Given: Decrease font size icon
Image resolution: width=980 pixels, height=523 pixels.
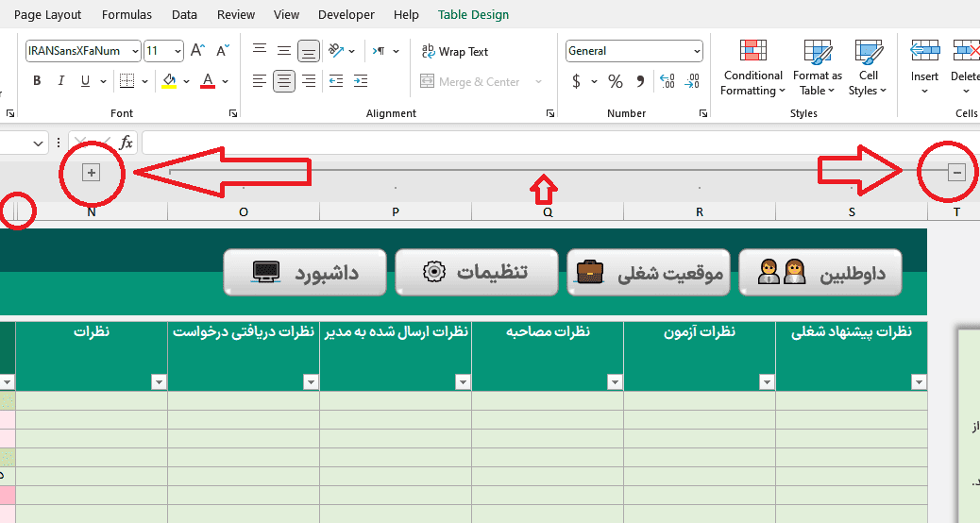Looking at the screenshot, I should [x=223, y=51].
